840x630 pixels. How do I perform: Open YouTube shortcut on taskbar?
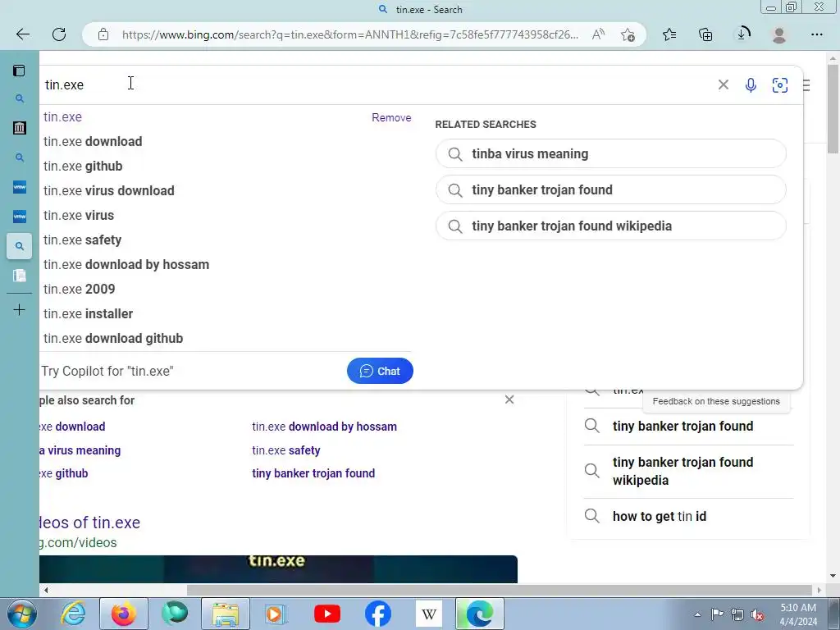(326, 614)
